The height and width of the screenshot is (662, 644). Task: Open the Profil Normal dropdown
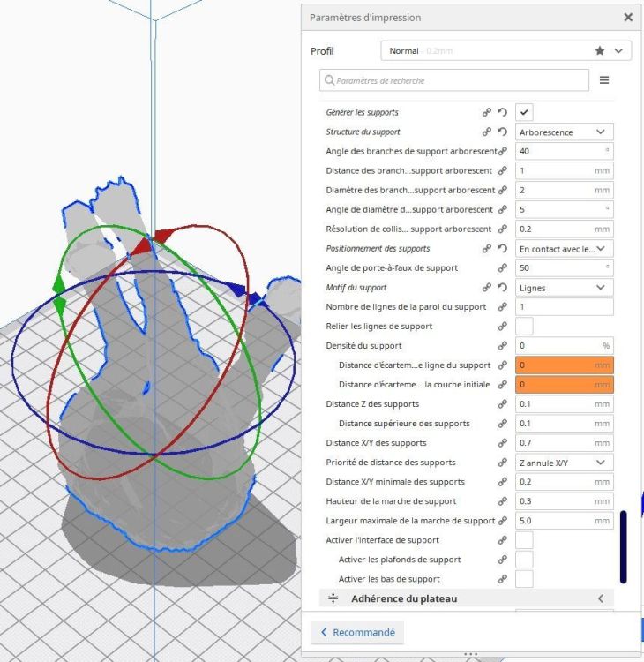pyautogui.click(x=506, y=50)
